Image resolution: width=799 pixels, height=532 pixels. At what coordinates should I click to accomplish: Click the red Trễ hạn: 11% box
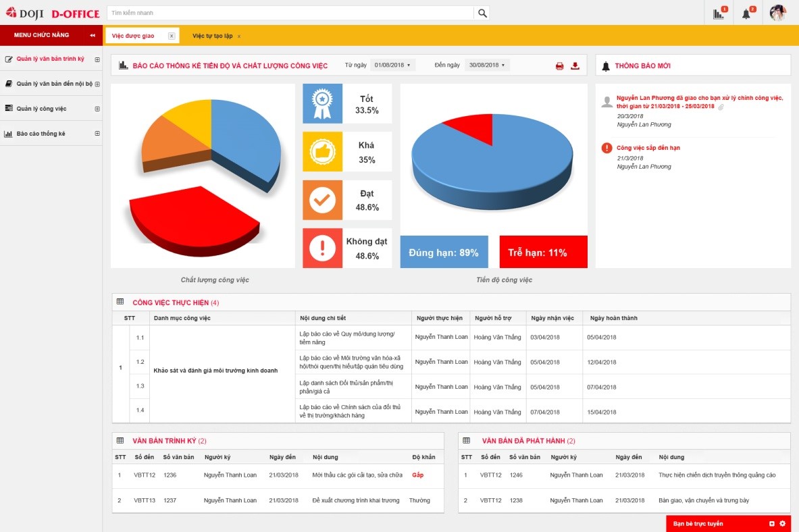click(x=543, y=252)
